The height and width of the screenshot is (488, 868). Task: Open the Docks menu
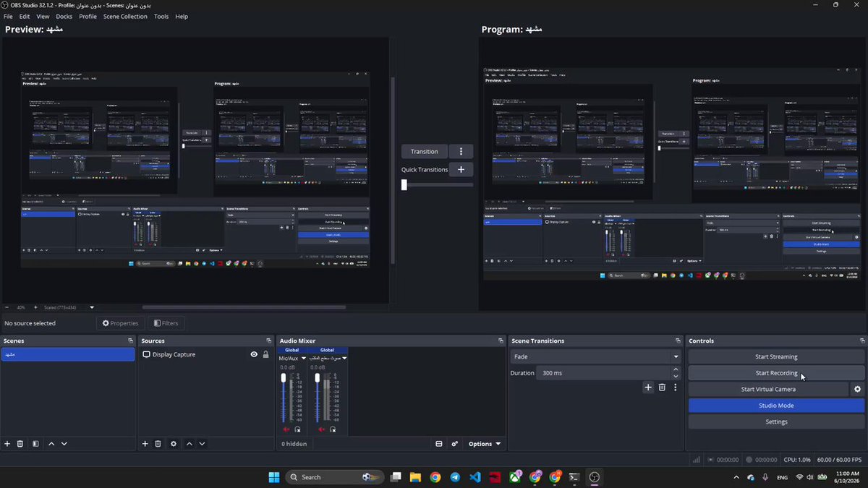coord(64,16)
